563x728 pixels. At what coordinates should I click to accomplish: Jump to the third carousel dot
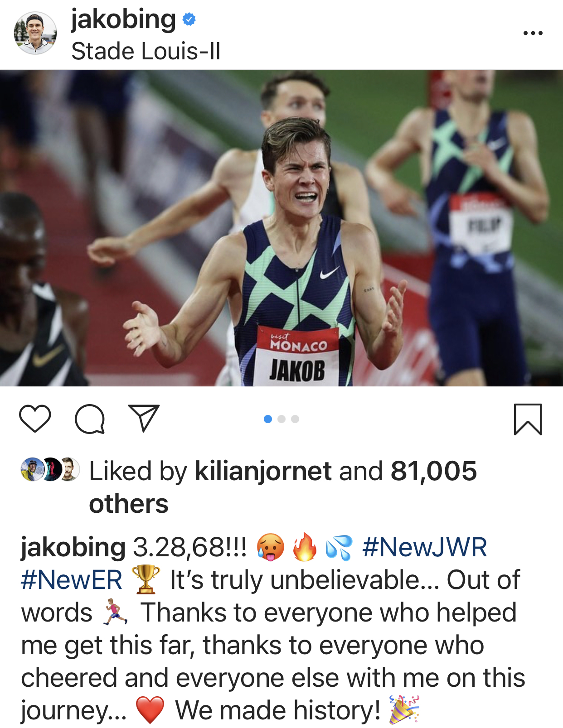pyautogui.click(x=295, y=419)
